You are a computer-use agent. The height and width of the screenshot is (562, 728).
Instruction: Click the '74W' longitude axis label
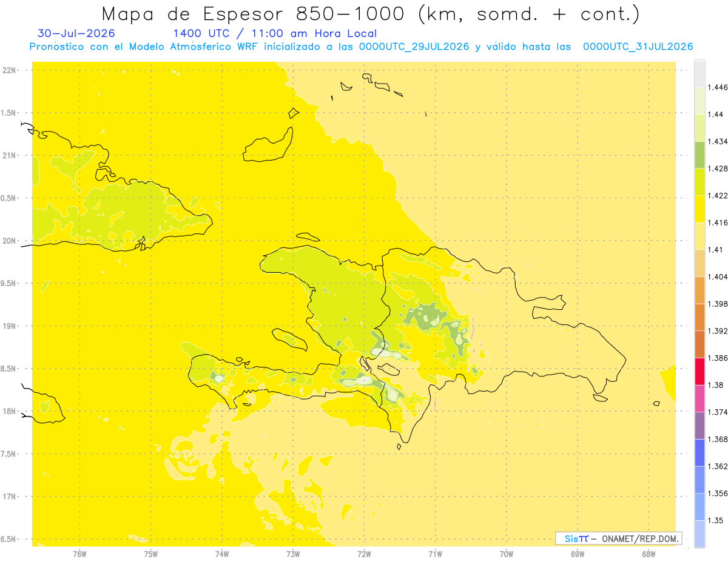(x=222, y=554)
